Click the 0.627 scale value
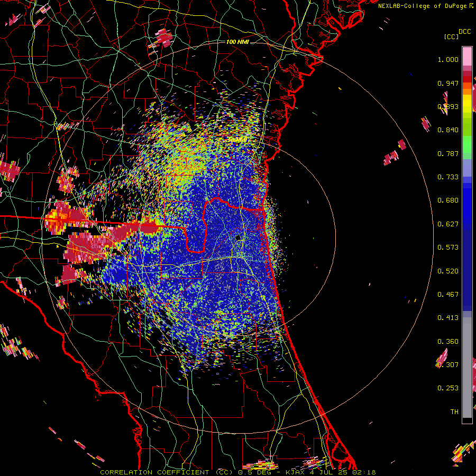Image resolution: width=476 pixels, height=476 pixels. tap(448, 224)
